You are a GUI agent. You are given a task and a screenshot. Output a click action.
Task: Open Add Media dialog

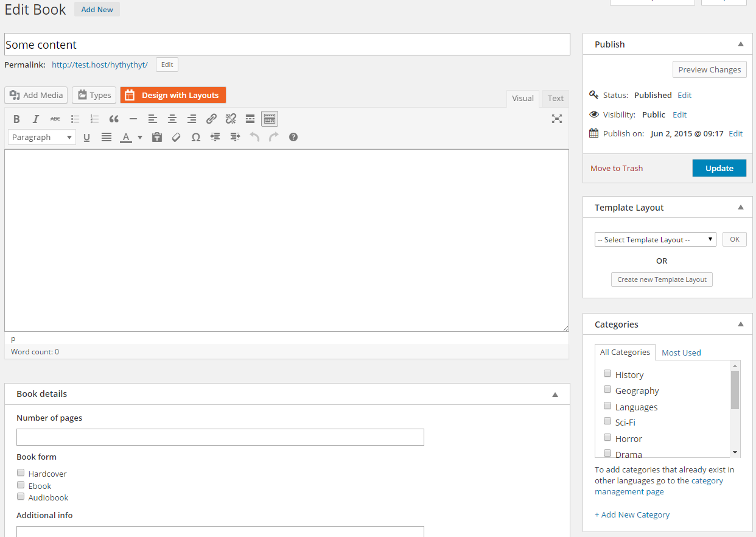coord(37,95)
